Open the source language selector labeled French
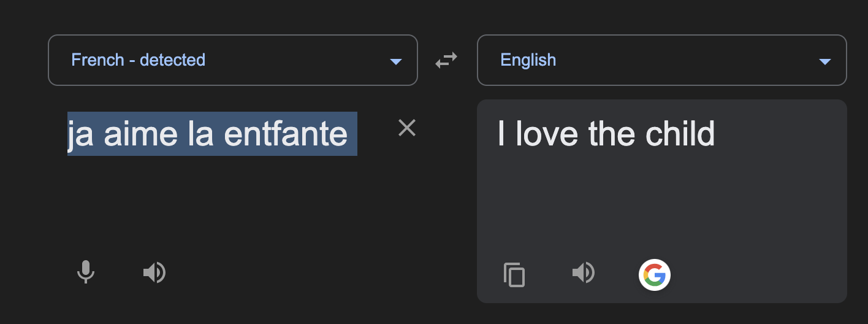This screenshot has width=868, height=324. coord(233,60)
